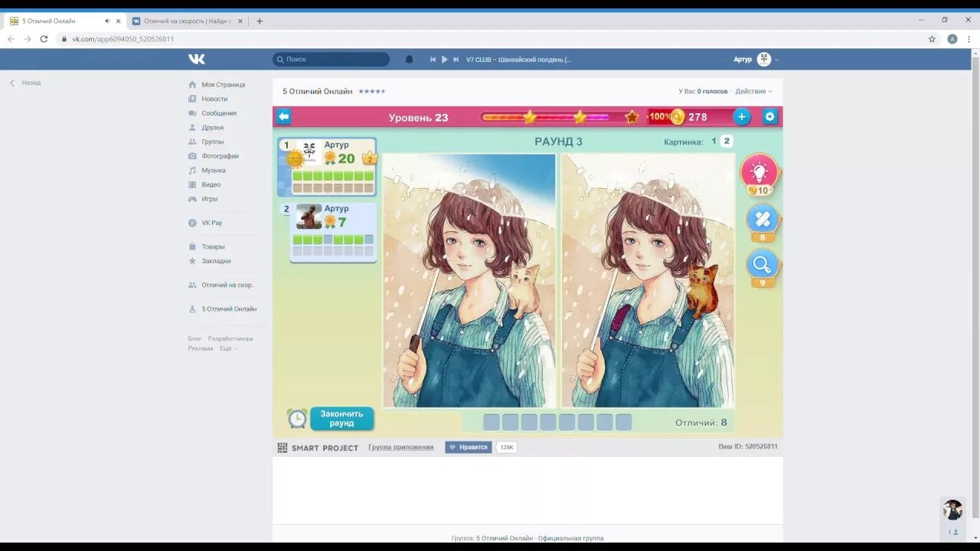Screen dimensions: 980x551
Task: Go back in browser history
Action: [x=11, y=39]
